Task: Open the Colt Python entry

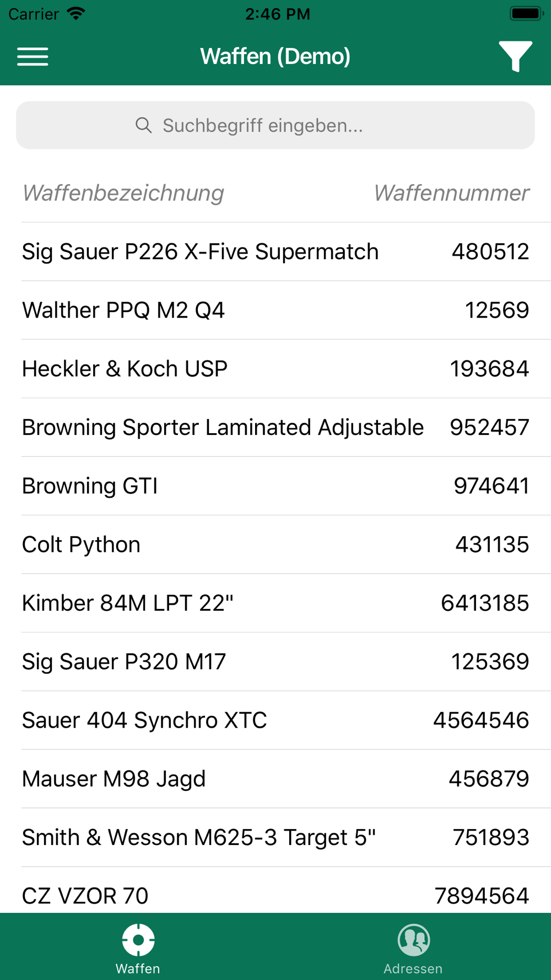Action: pyautogui.click(x=275, y=545)
